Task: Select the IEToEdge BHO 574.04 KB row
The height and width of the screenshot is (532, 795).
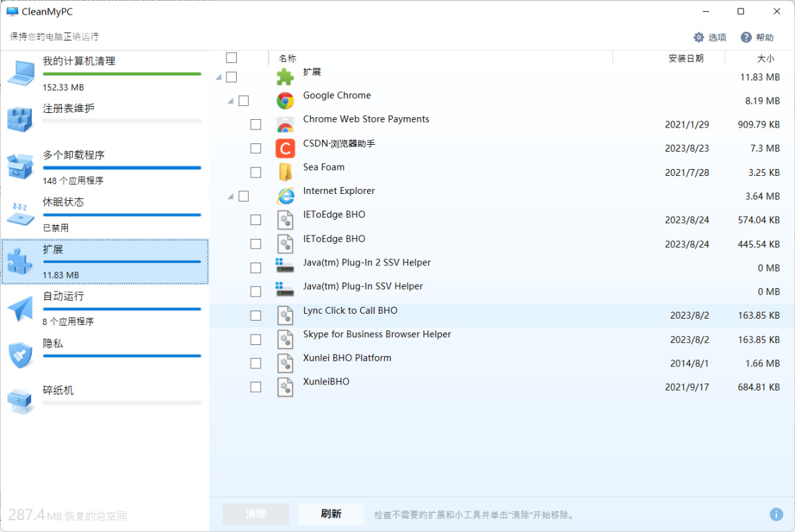Action: (x=502, y=220)
